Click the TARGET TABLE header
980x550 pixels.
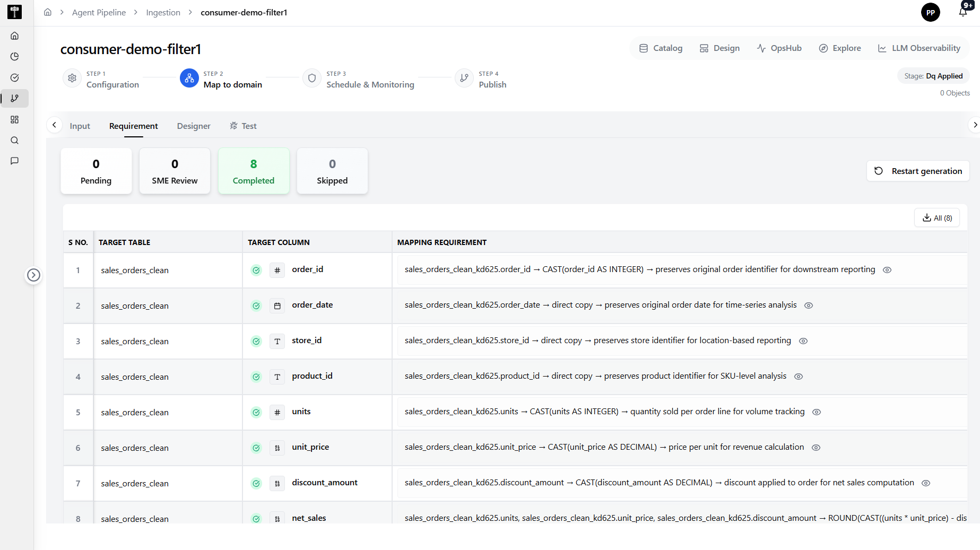[124, 242]
